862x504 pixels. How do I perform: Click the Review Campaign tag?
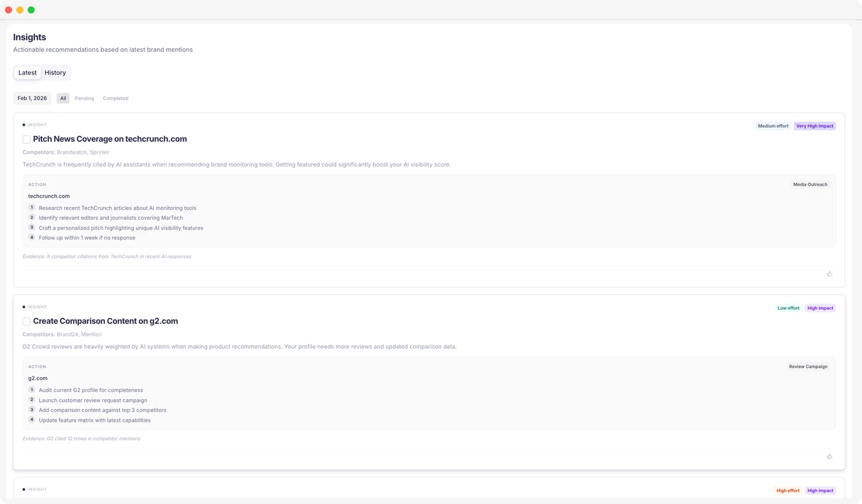pyautogui.click(x=808, y=366)
